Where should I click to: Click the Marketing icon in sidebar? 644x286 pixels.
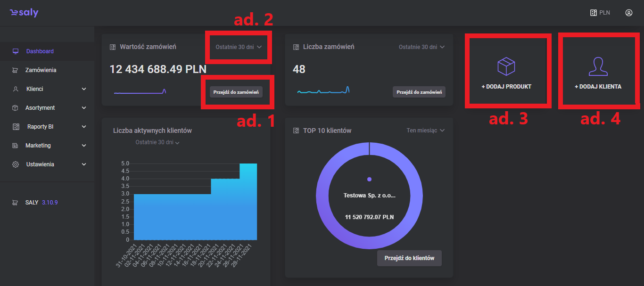(x=16, y=146)
